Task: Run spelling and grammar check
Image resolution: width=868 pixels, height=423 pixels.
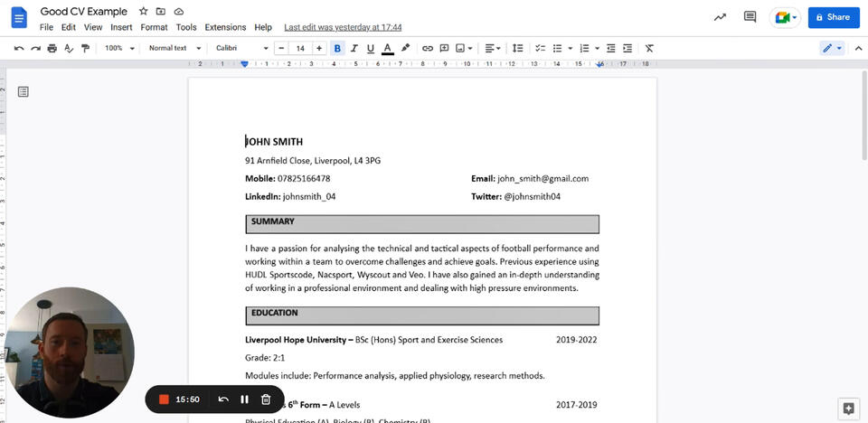Action: [x=69, y=48]
